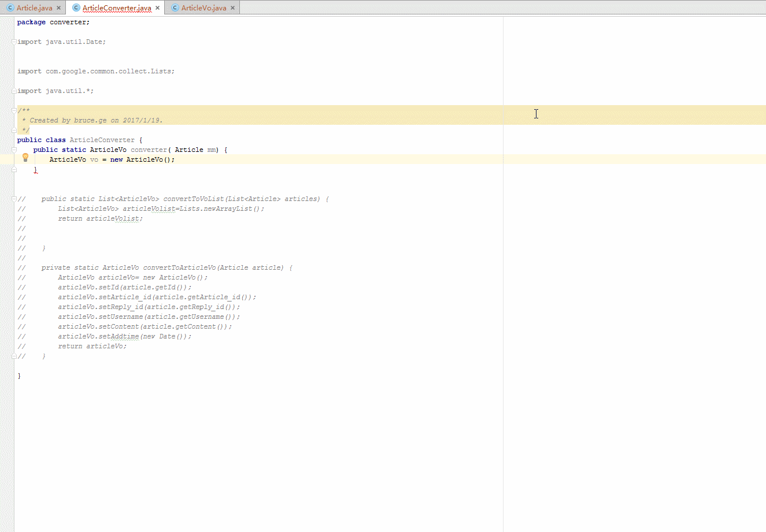Click the package converter statement

53,22
